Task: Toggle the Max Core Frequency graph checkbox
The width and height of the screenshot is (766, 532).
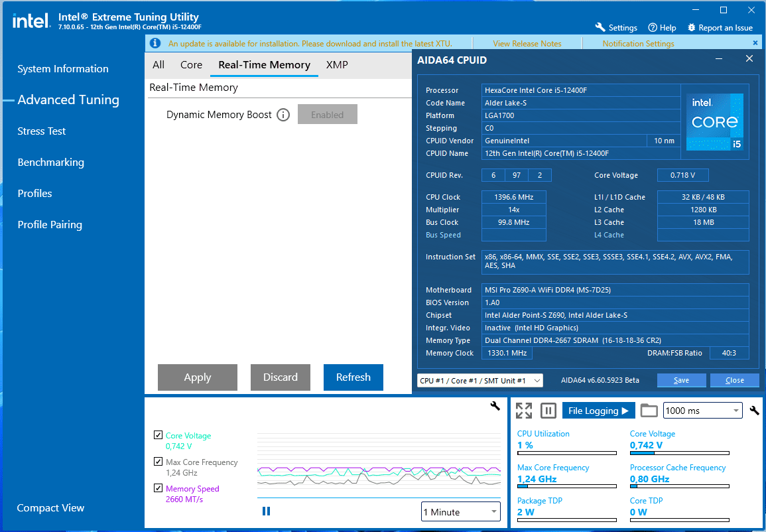Action: click(158, 461)
